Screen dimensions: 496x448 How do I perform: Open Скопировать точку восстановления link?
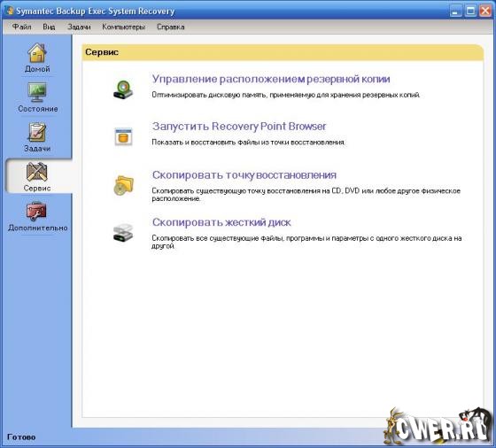tap(244, 174)
